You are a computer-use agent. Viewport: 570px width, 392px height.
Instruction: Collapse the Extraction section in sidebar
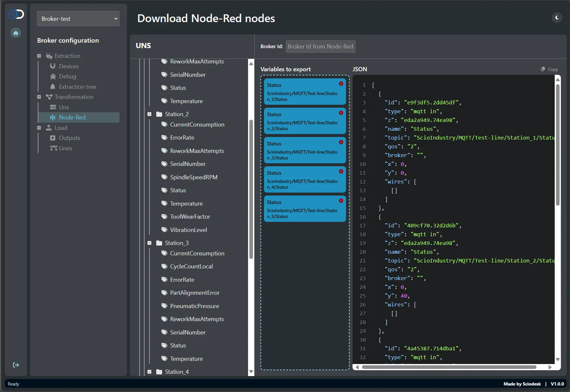(39, 56)
